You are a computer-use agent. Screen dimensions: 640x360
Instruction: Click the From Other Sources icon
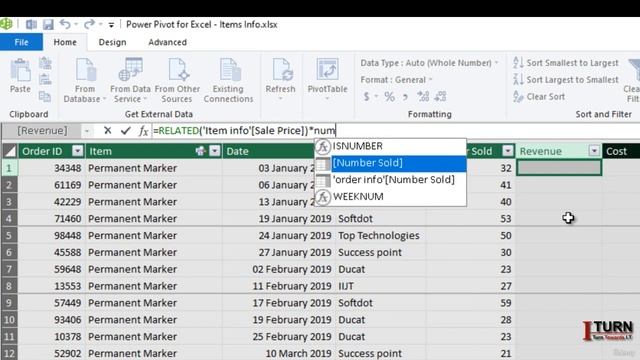click(x=178, y=70)
